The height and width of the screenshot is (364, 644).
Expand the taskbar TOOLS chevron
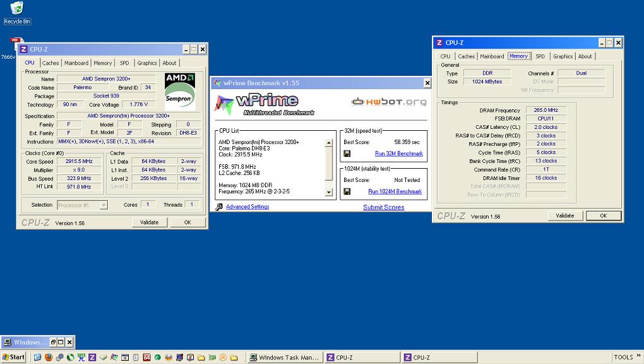[639, 356]
